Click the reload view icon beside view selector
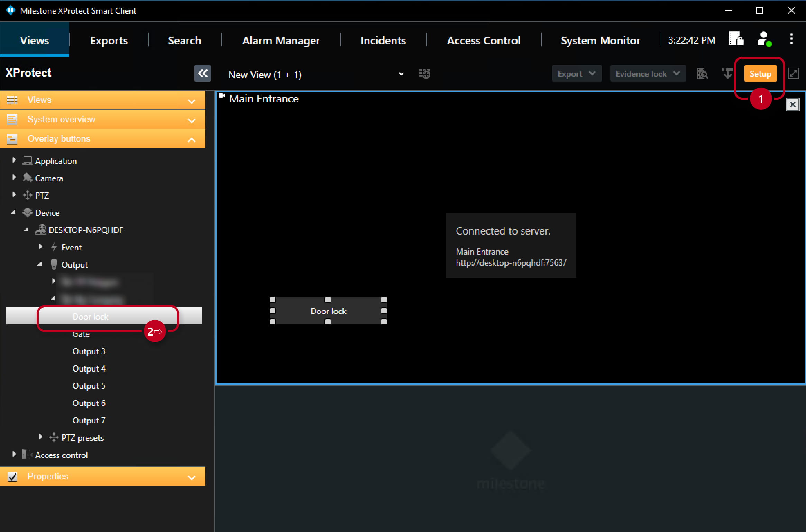Screen dimensions: 806x532 424,74
